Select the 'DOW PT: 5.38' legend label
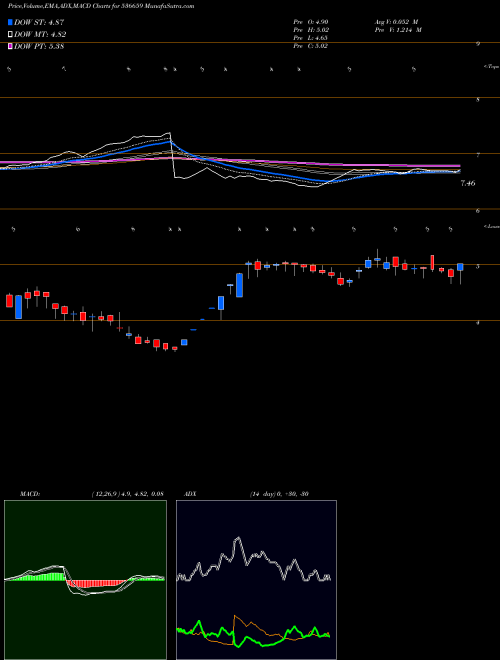500x660 pixels. (39, 46)
